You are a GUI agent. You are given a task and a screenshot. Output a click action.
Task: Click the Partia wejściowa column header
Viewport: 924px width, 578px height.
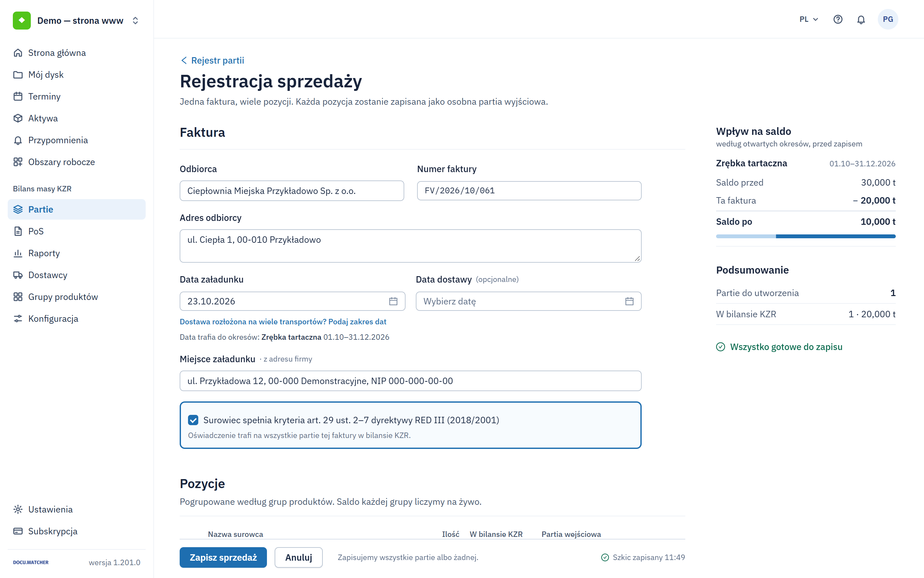pyautogui.click(x=571, y=534)
